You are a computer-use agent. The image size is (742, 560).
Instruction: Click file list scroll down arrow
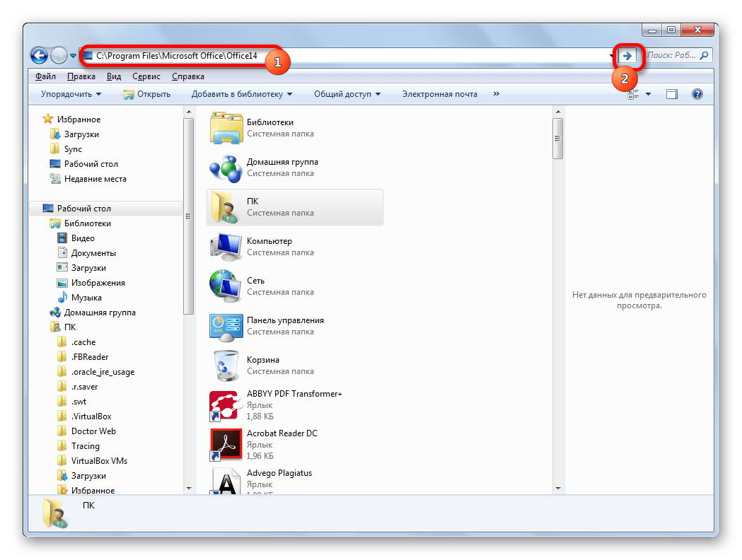click(558, 489)
